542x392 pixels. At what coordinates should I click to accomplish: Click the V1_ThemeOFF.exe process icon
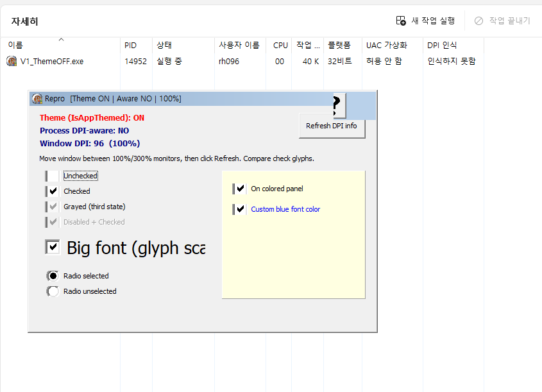pos(12,61)
